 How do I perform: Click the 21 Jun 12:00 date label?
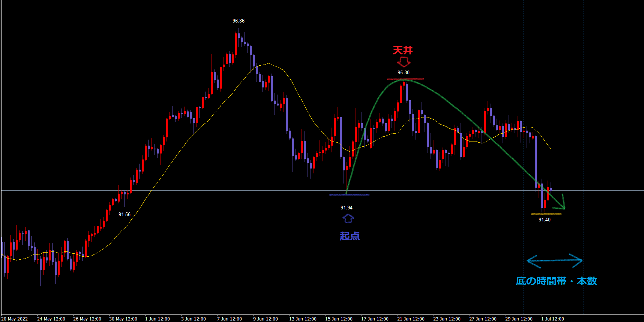[411, 319]
